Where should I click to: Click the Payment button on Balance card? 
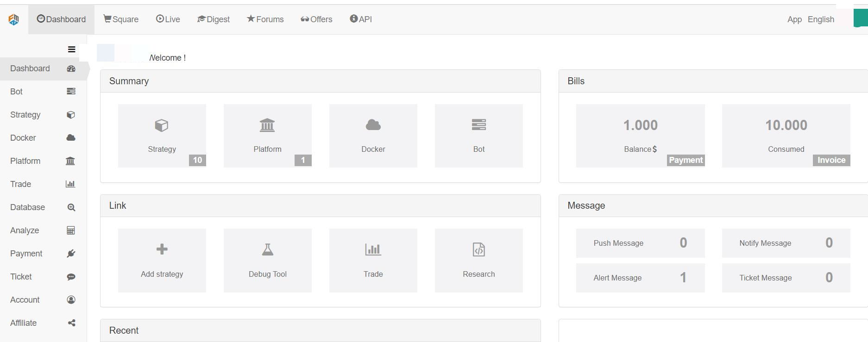686,160
